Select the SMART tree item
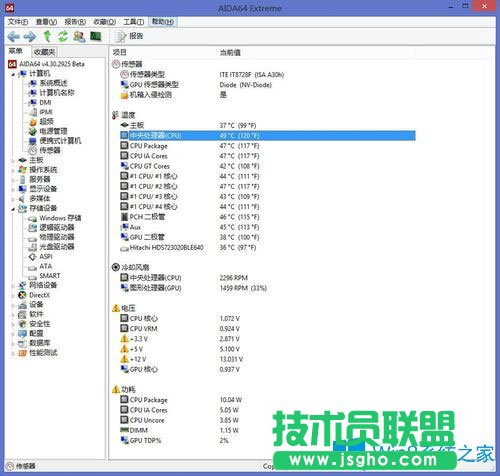Screen dimensions: 500x476 click(x=45, y=276)
